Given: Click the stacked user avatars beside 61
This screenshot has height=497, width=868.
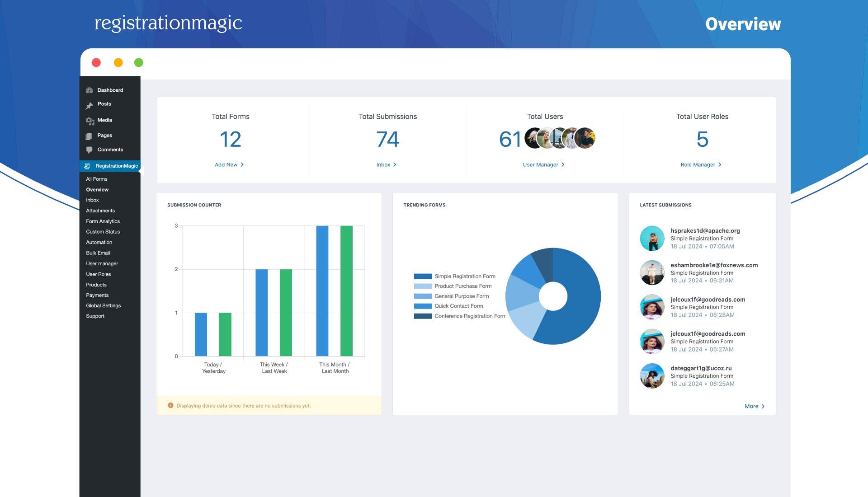Looking at the screenshot, I should 560,139.
